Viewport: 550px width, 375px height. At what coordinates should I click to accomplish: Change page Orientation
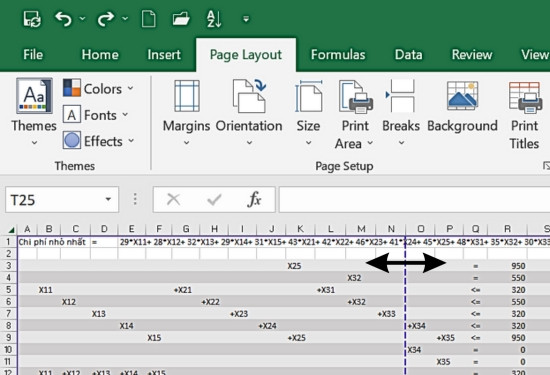pyautogui.click(x=249, y=113)
